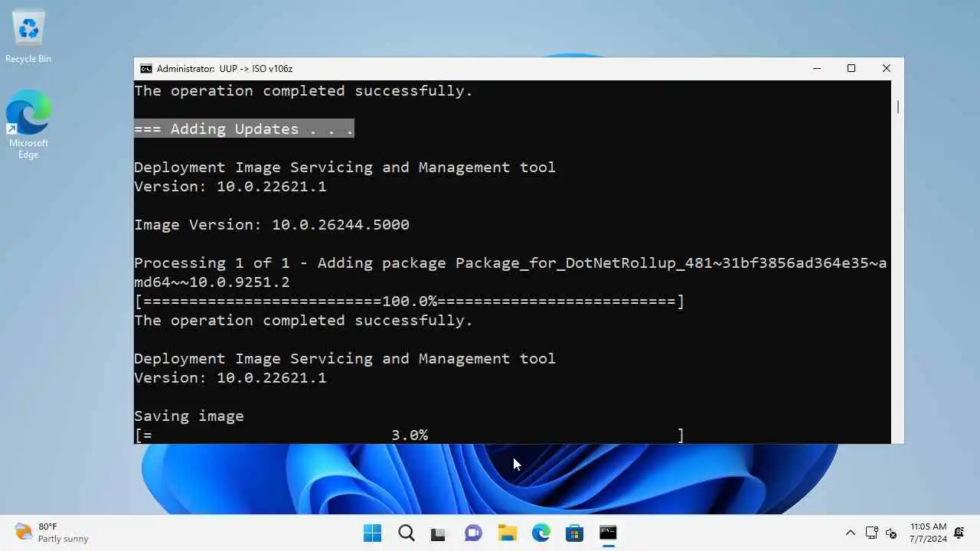
Task: Click the 'Processing 1 of 1' package line
Action: pos(510,272)
